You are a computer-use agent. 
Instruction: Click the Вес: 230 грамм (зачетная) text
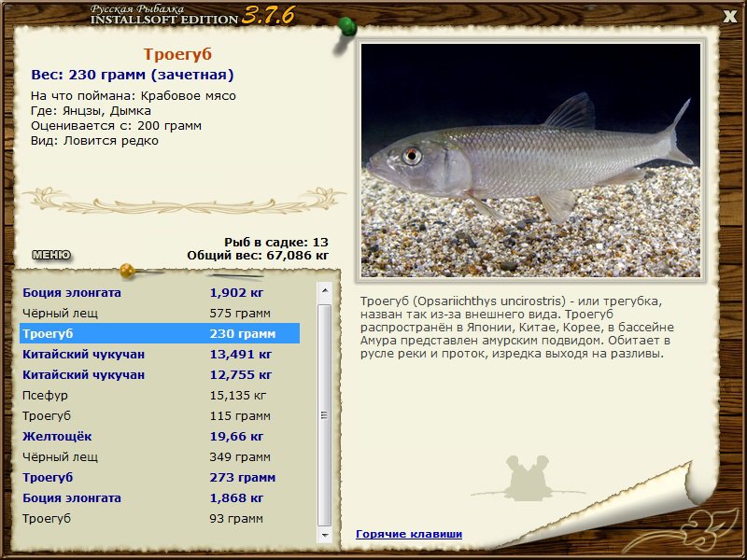point(133,75)
